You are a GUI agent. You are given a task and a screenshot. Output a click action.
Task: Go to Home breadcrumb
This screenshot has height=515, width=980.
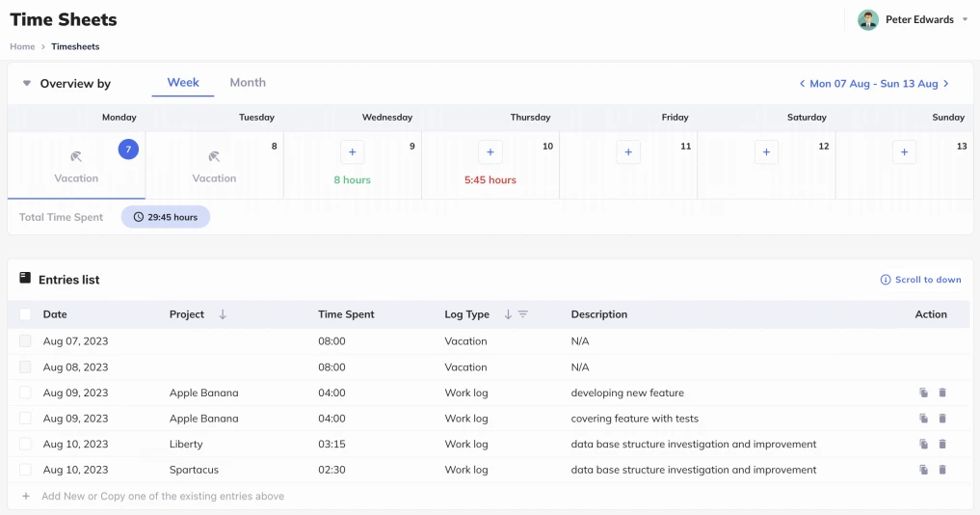click(22, 47)
